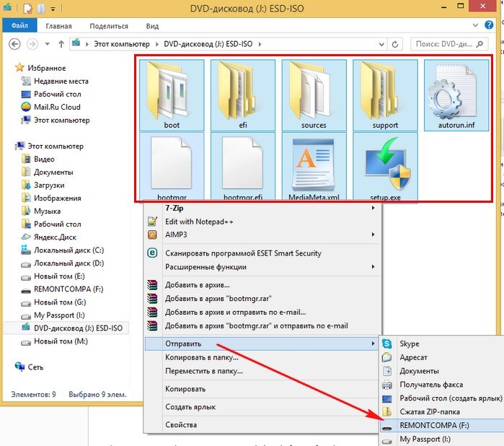This screenshot has height=446, width=504.
Task: Open the boot folder
Action: pyautogui.click(x=172, y=95)
